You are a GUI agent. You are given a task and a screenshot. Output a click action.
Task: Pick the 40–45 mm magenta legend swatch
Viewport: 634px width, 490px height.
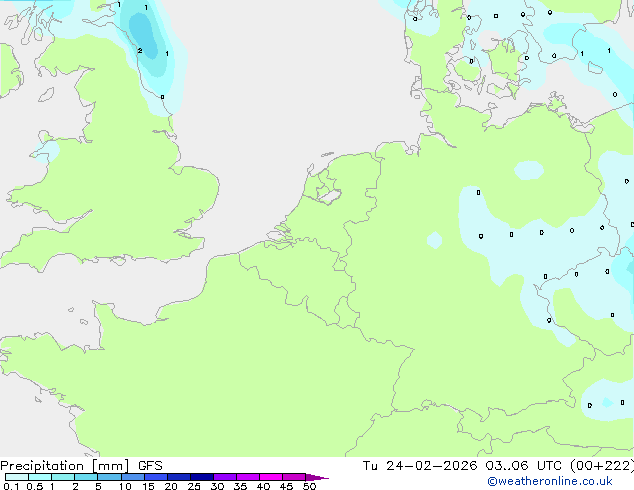point(271,477)
